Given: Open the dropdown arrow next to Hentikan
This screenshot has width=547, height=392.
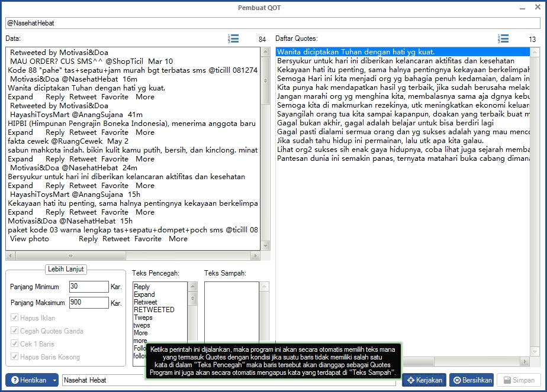Looking at the screenshot, I should pos(55,380).
